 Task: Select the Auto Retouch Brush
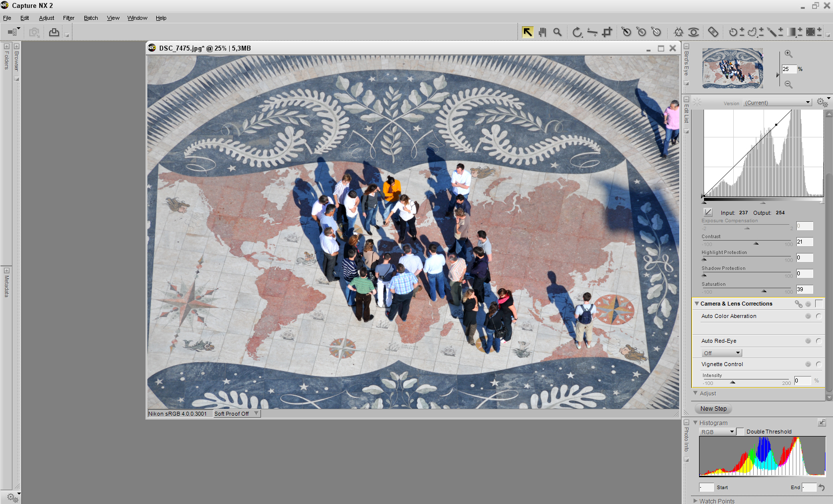pyautogui.click(x=713, y=32)
